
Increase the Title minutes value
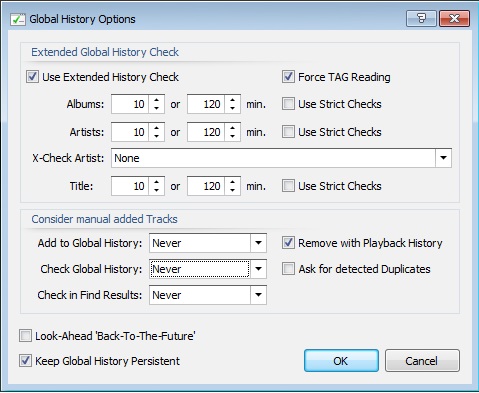pos(232,182)
